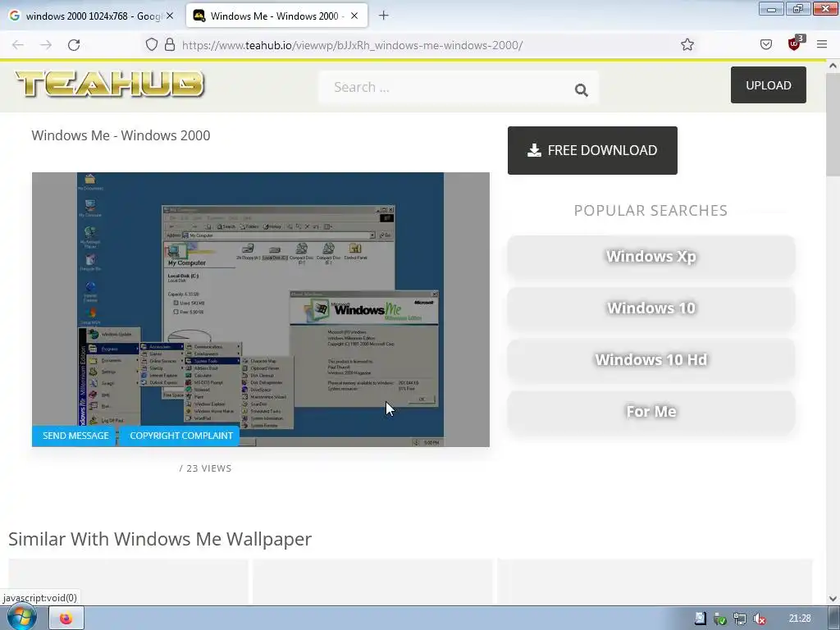The height and width of the screenshot is (630, 840).
Task: Click the search magnifier icon
Action: point(582,89)
